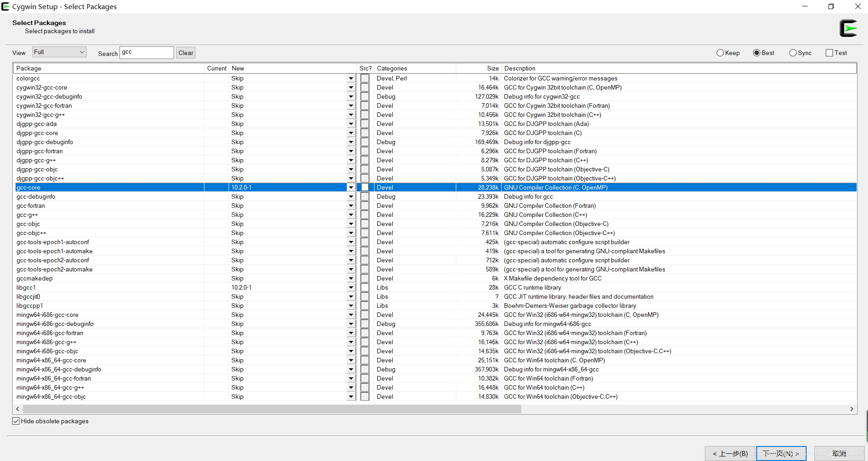This screenshot has width=868, height=461.
Task: Select the cygwin32-gcc-core package name
Action: click(42, 87)
